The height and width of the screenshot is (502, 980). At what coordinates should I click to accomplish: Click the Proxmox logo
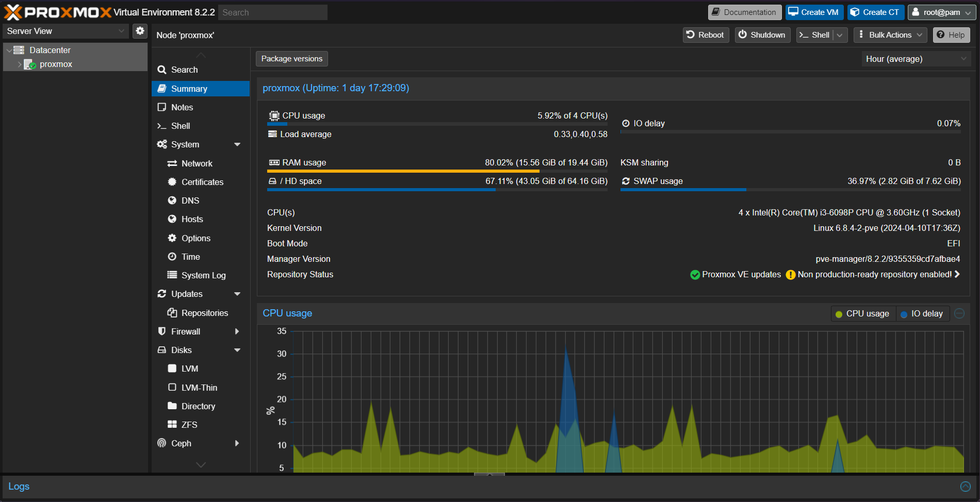pyautogui.click(x=58, y=12)
